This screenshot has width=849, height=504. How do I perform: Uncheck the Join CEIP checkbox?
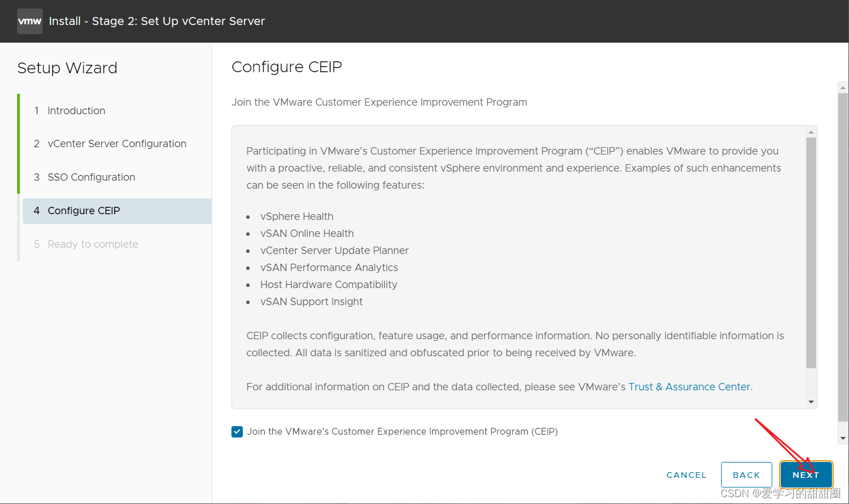(237, 432)
